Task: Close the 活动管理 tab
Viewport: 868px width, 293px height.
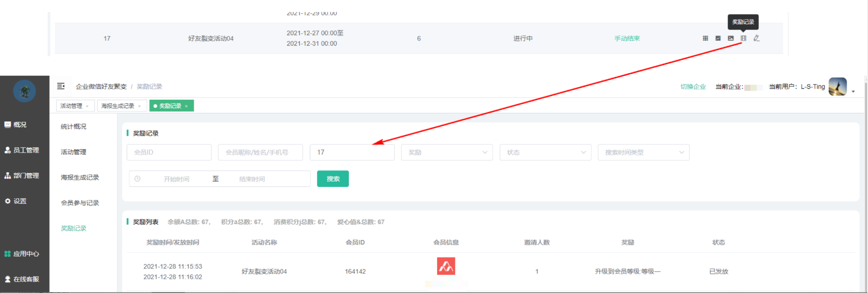Action: pos(87,106)
